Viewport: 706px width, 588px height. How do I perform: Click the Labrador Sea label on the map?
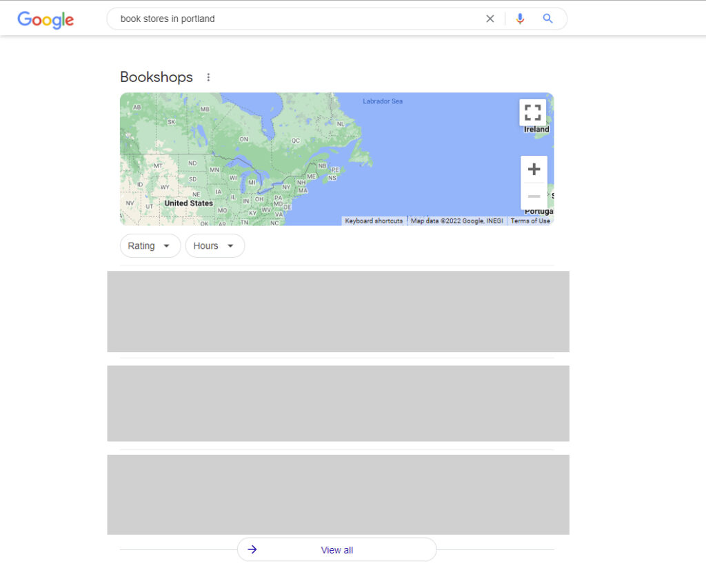click(x=383, y=101)
